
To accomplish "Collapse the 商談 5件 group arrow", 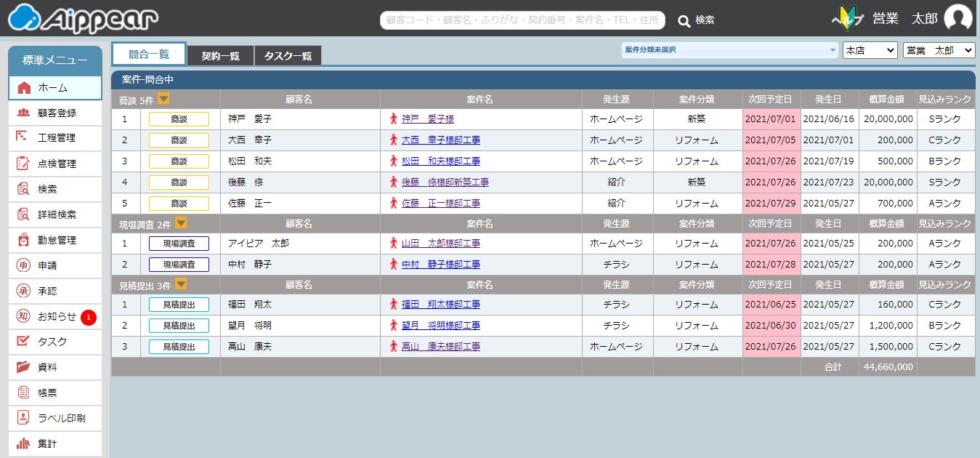I will pos(163,99).
